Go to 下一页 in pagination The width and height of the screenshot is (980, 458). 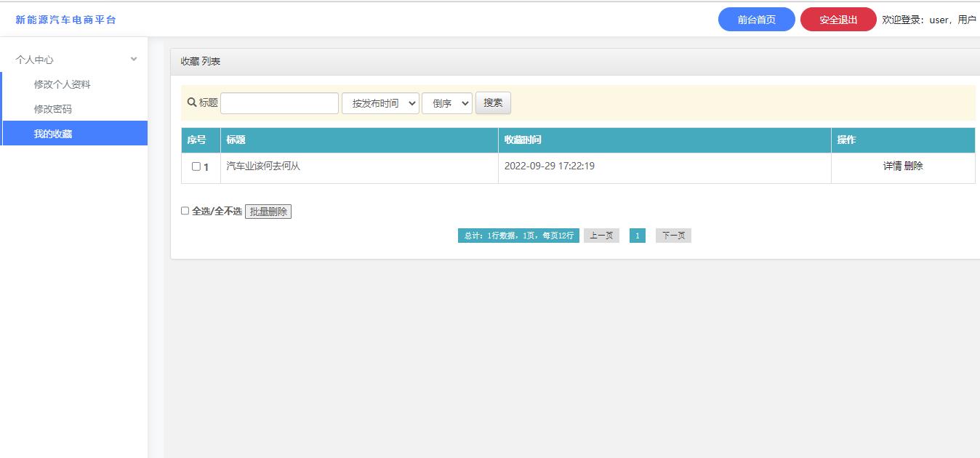[x=673, y=236]
